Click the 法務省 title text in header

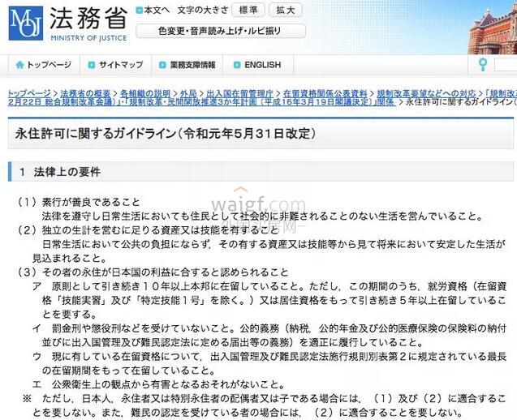pos(88,19)
